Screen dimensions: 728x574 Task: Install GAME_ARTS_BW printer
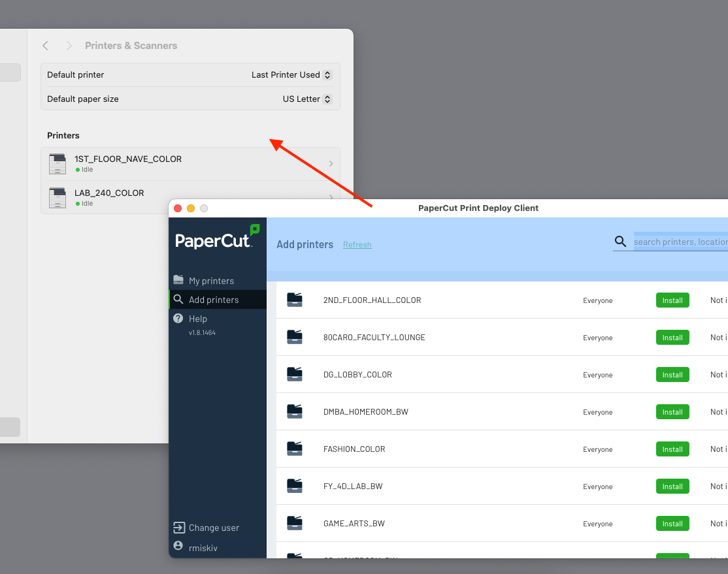point(672,524)
